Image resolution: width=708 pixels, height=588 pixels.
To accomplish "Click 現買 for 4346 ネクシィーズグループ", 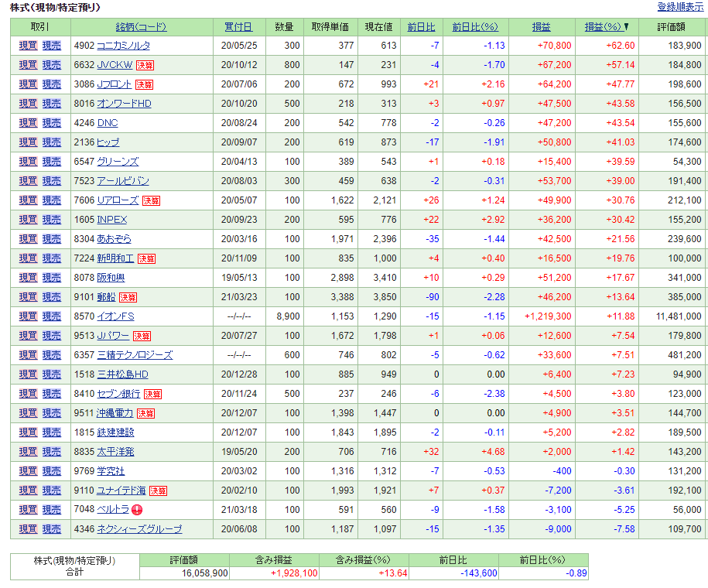I will tap(28, 529).
